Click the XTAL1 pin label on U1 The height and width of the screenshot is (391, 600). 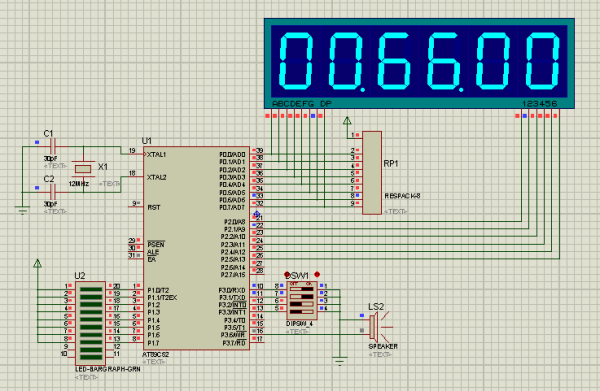[157, 155]
